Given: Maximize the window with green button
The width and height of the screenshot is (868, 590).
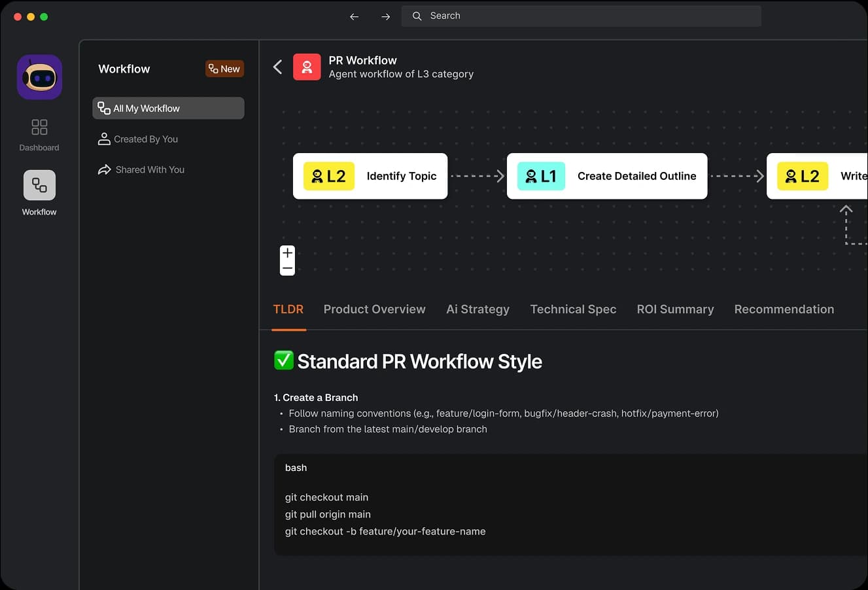Looking at the screenshot, I should (x=44, y=16).
